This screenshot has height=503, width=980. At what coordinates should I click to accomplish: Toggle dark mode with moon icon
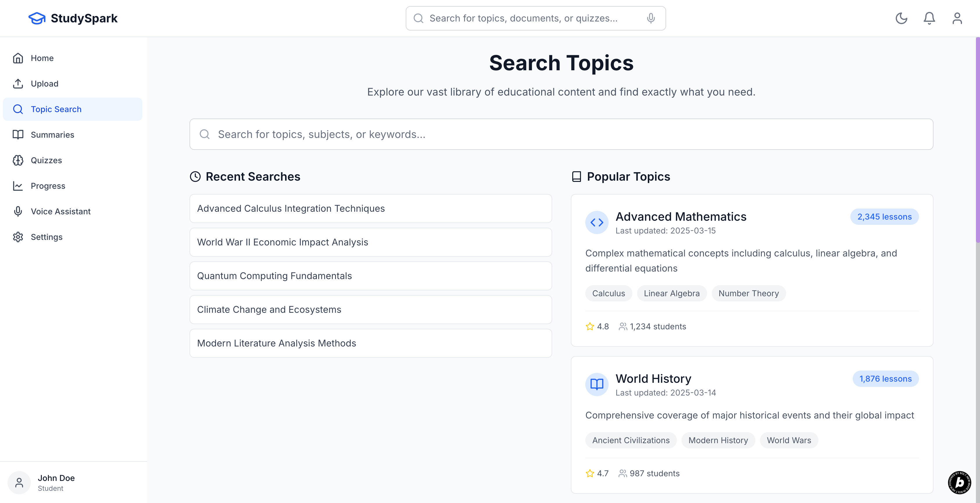(x=901, y=18)
